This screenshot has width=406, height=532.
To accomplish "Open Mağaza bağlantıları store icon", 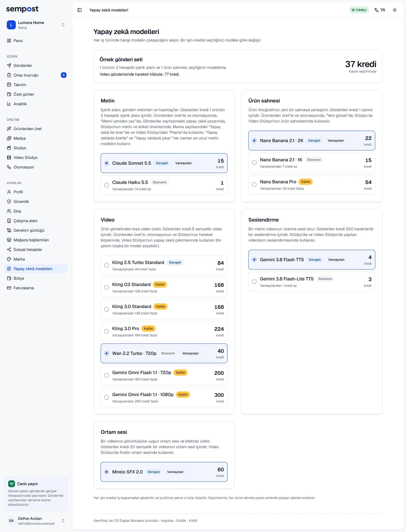I will (x=9, y=240).
